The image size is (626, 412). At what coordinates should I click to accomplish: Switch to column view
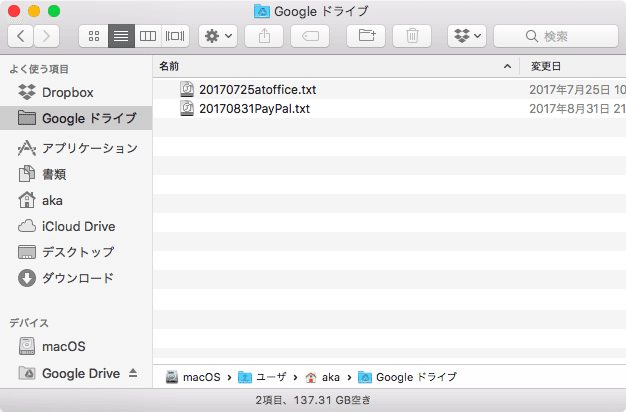148,36
